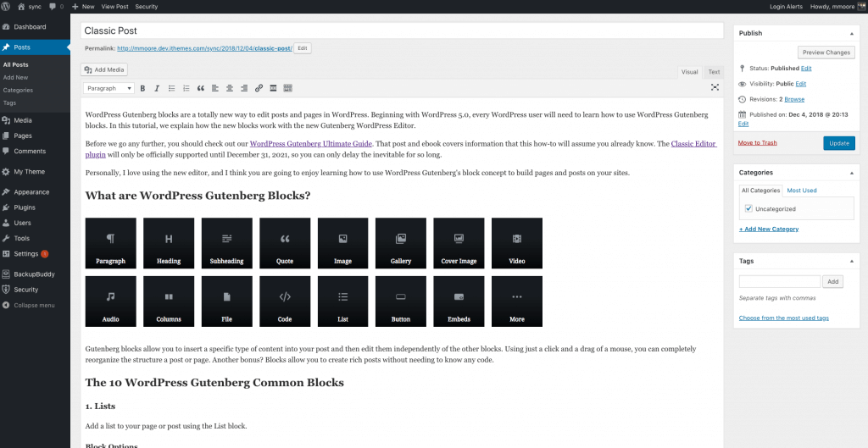Screen dimensions: 868x448
Task: Edit the Published on date
Action: [743, 124]
